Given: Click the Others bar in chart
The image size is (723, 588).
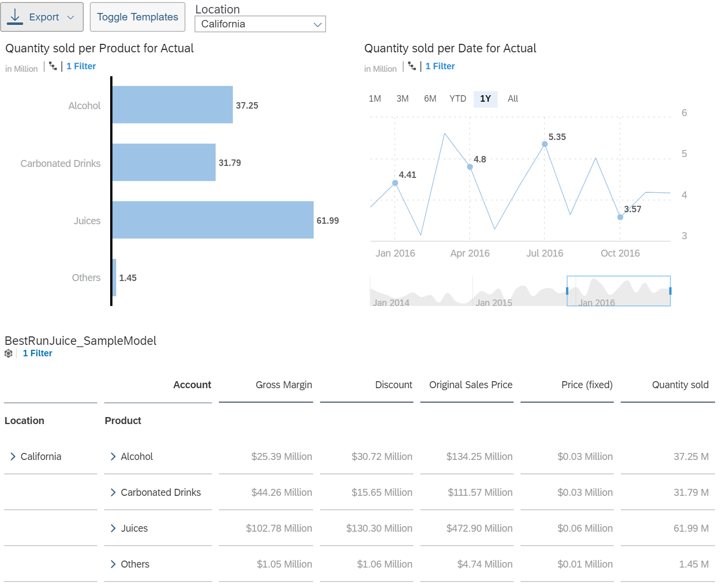Looking at the screenshot, I should [114, 278].
